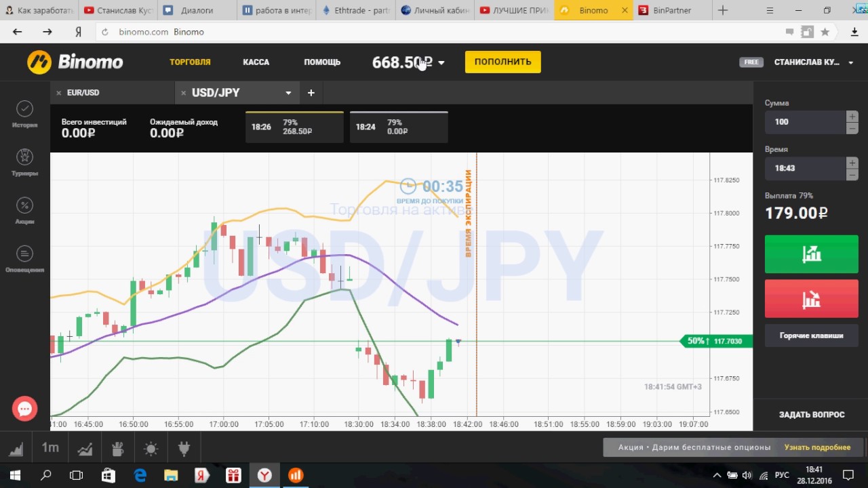
Task: Switch to the BinPartner browser tab
Action: [672, 10]
